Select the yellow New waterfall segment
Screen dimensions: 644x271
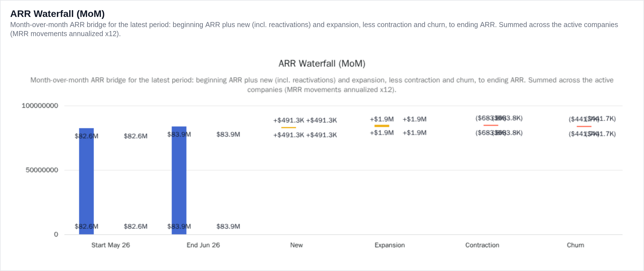click(289, 128)
